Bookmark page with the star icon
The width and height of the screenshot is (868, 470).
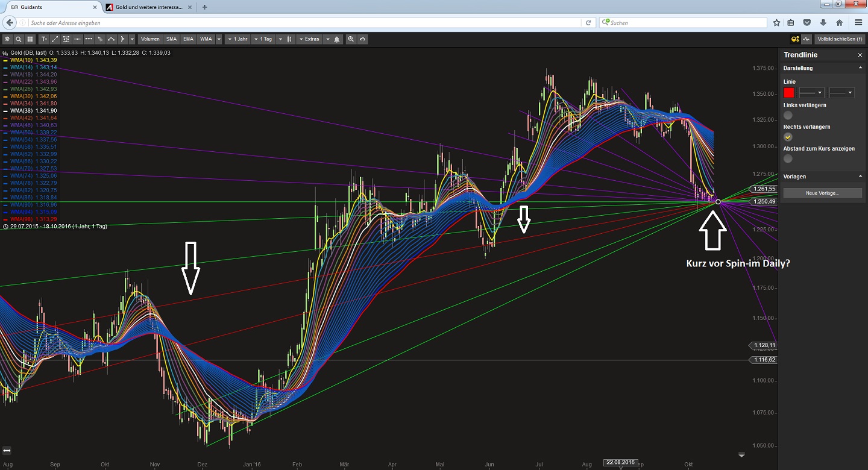(777, 23)
